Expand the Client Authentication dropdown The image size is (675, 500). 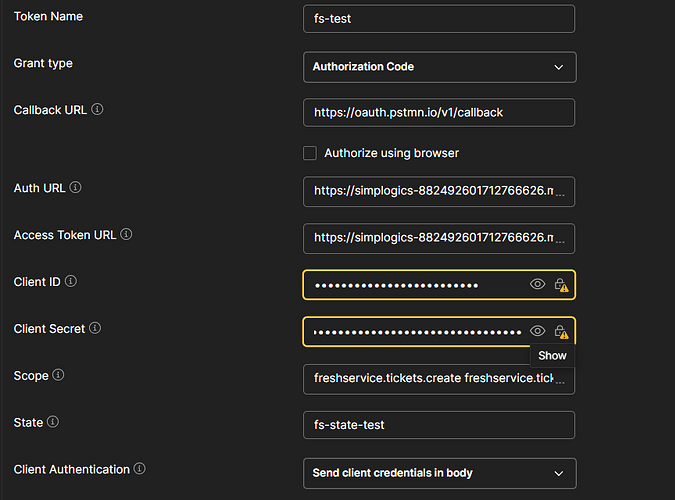[x=439, y=473]
